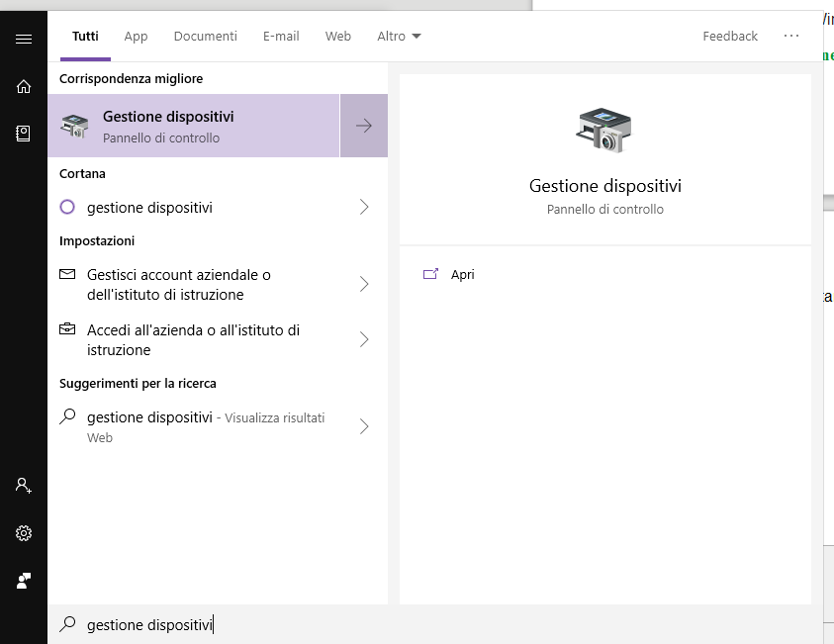Expand the Gestisci account aziendale chevron
The height and width of the screenshot is (644, 834).
click(x=364, y=284)
